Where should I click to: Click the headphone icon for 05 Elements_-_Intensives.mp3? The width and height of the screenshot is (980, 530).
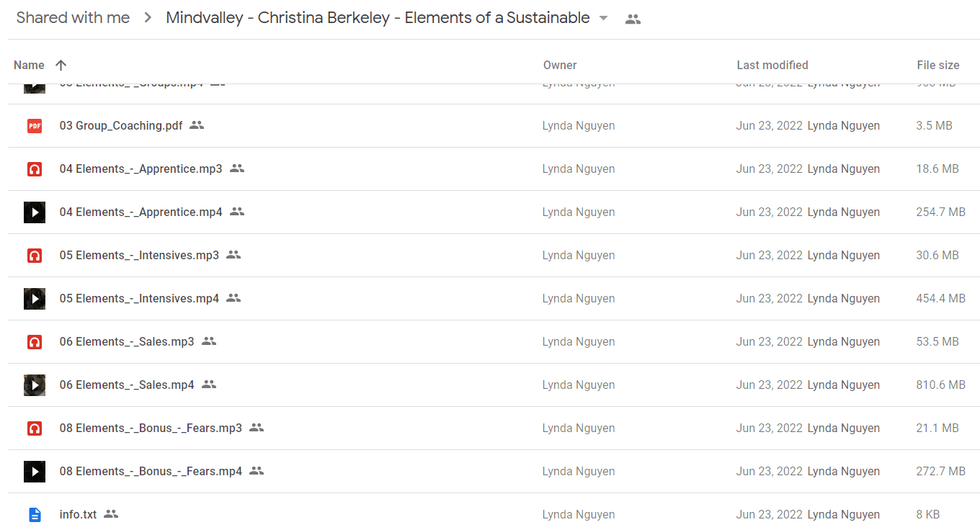(35, 256)
